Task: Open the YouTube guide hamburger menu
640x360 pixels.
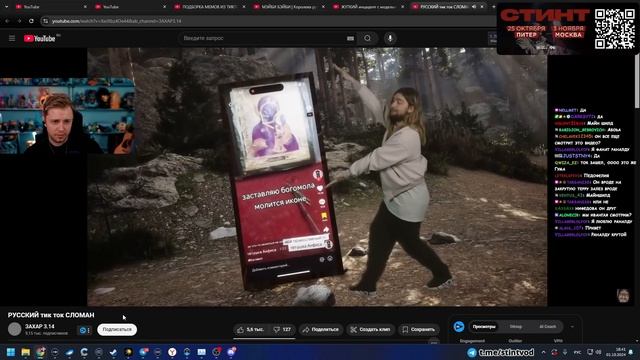Action: [12, 38]
